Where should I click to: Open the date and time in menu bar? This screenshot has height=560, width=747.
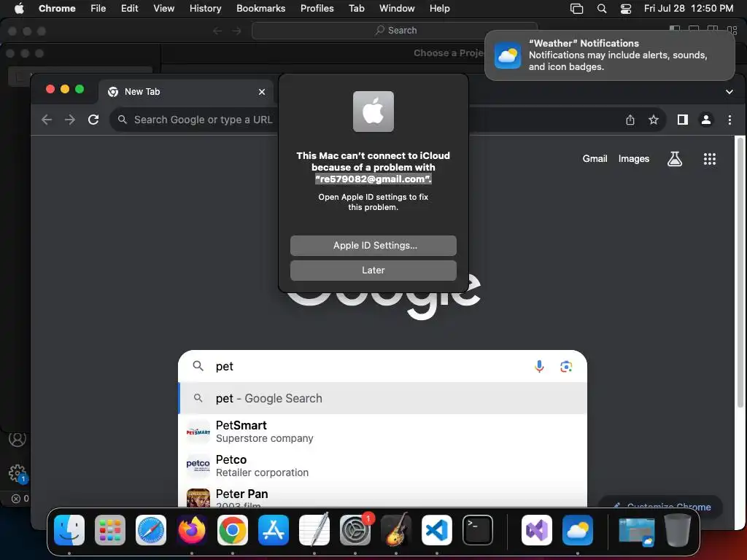pyautogui.click(x=689, y=9)
